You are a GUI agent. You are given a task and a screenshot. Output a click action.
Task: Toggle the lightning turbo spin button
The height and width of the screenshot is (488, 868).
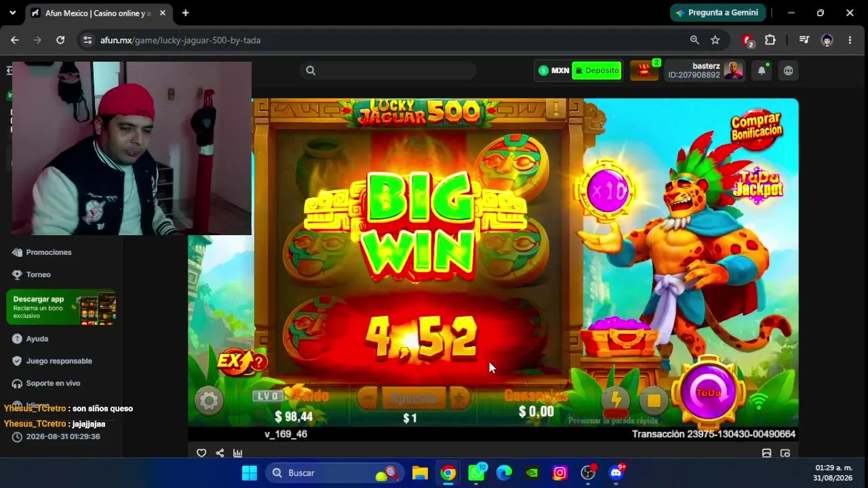pos(615,400)
